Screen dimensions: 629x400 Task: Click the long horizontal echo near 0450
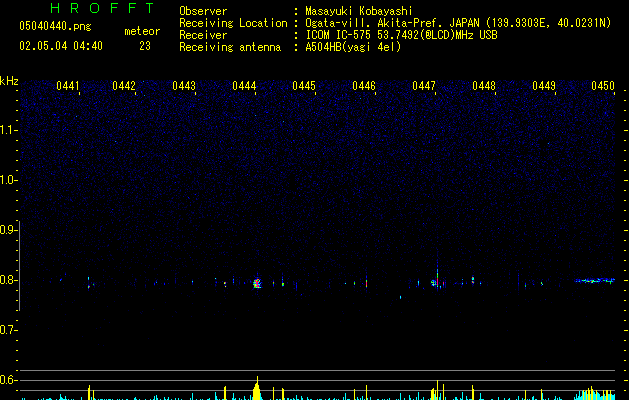click(594, 280)
